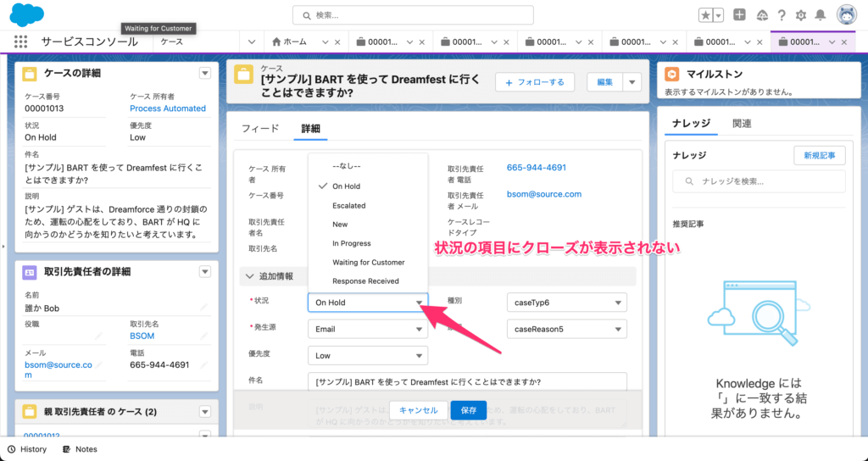Screen dimensions: 868x461
Task: Open the 取引先責任者の詳細 panel menu
Action: click(205, 272)
